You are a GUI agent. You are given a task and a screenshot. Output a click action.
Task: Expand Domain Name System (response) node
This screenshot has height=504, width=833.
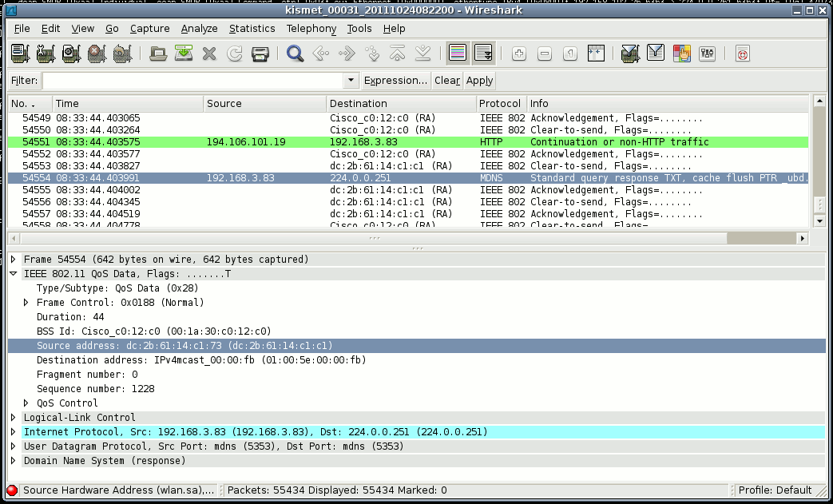(x=14, y=460)
